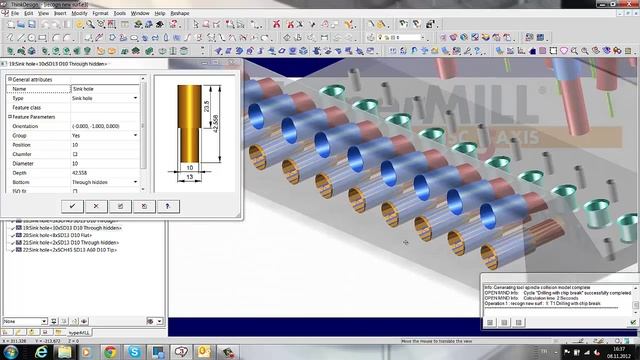Click the arrow select cursor tool icon
The width and height of the screenshot is (640, 360).
(196, 24)
